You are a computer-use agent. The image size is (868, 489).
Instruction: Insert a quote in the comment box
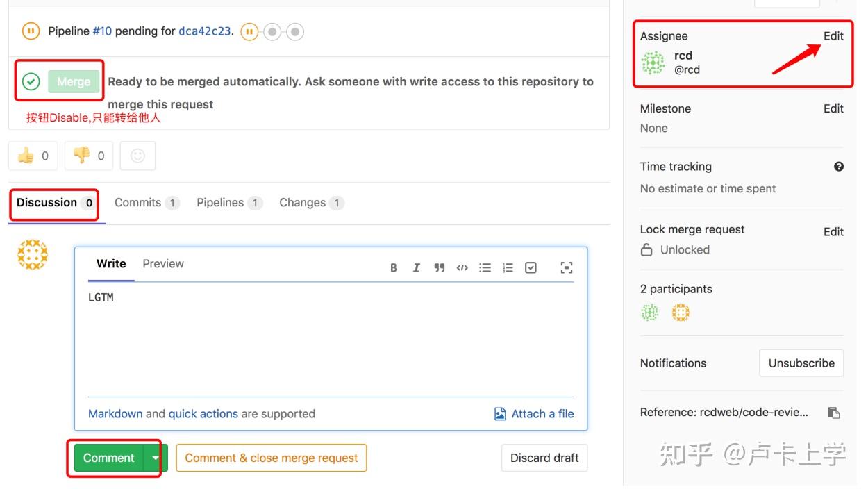click(x=439, y=267)
